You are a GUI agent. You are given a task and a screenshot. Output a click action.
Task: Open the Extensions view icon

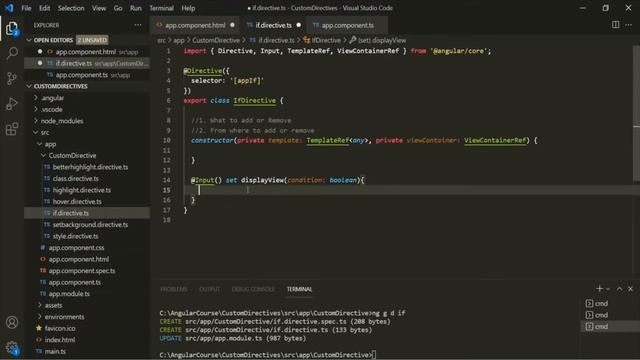click(x=12, y=129)
